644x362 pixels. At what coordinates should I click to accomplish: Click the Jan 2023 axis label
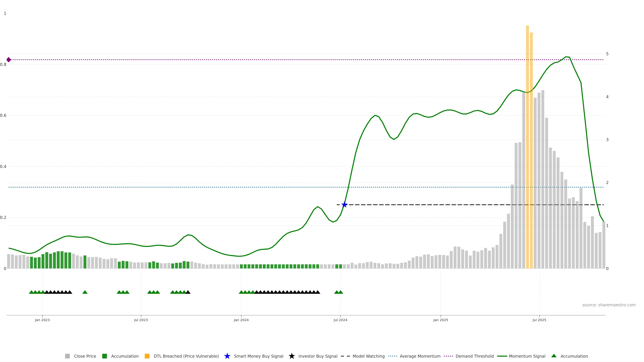coord(42,320)
